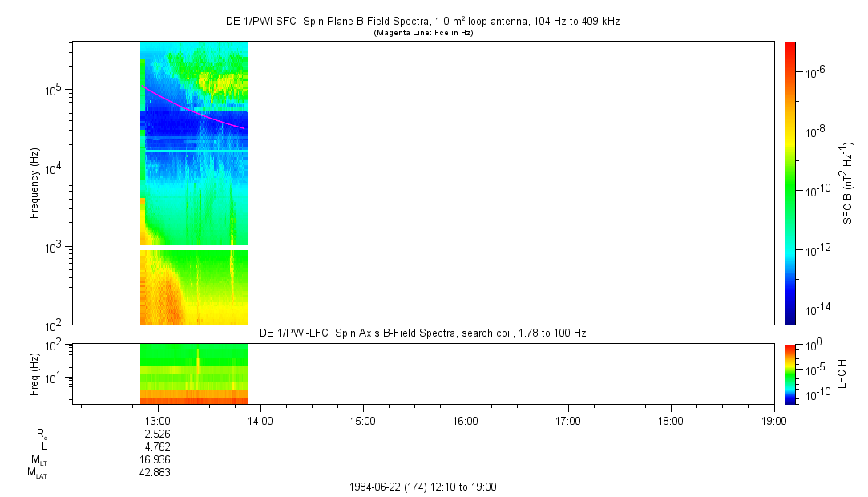The image size is (868, 497).
Task: Select the 13:00 time tick label
Action: pyautogui.click(x=158, y=420)
